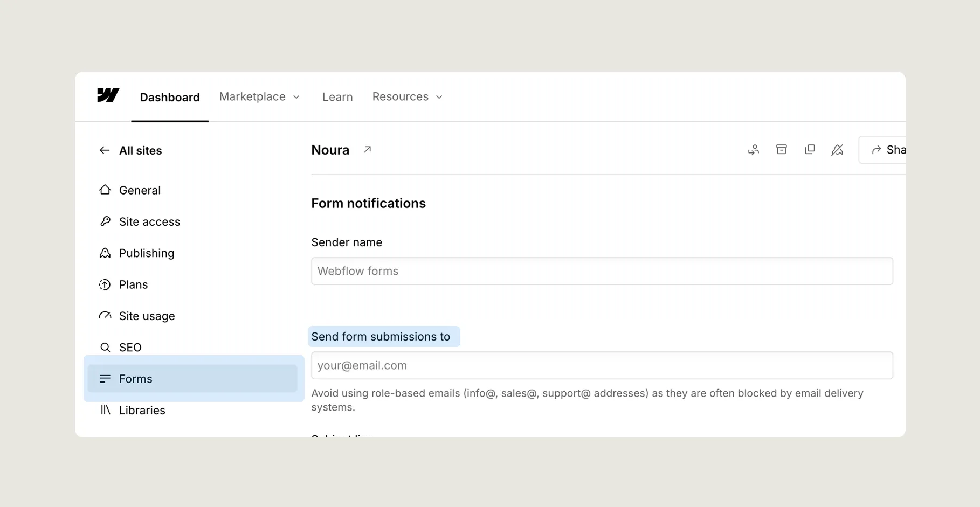Click the transfer site ownership icon

pos(754,149)
